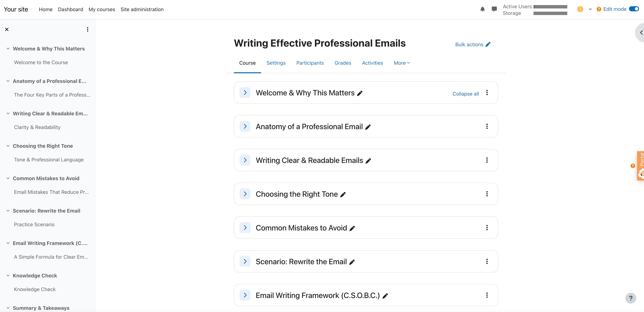Viewport: 644px width, 312px height.
Task: Expand the Welcome & Why This Matters section
Action: (x=245, y=93)
